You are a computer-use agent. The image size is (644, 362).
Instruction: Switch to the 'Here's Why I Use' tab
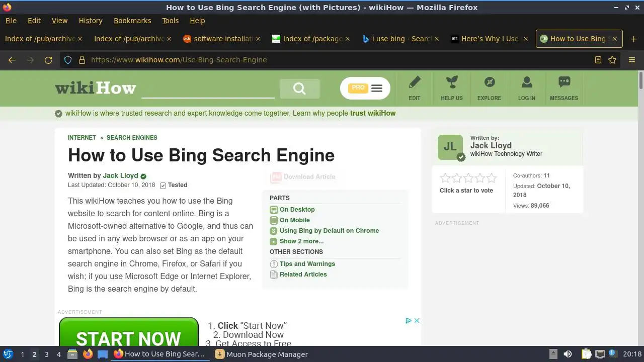click(489, 39)
